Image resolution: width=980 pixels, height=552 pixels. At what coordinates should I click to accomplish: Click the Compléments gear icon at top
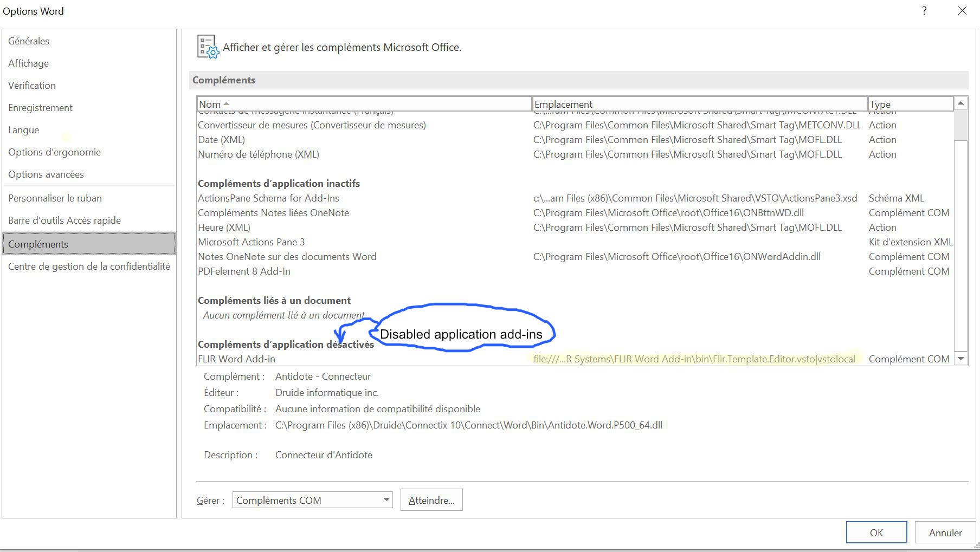[208, 47]
